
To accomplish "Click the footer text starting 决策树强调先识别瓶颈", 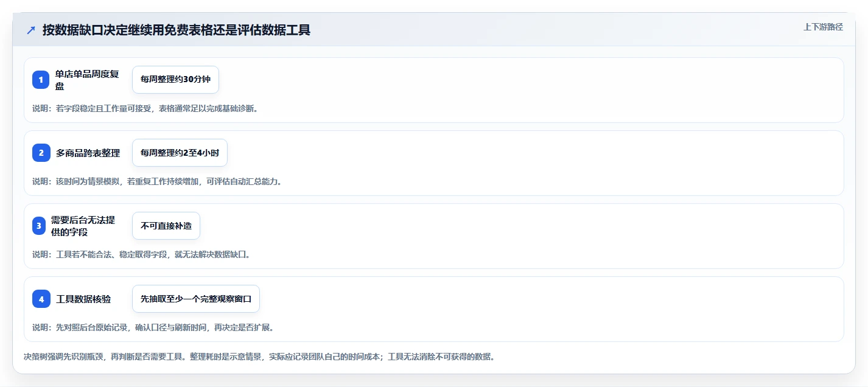I will [259, 357].
